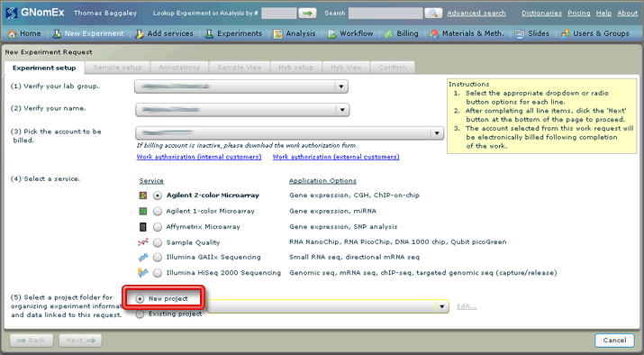Click the Workflow menu label
The width and height of the screenshot is (644, 355).
(357, 33)
